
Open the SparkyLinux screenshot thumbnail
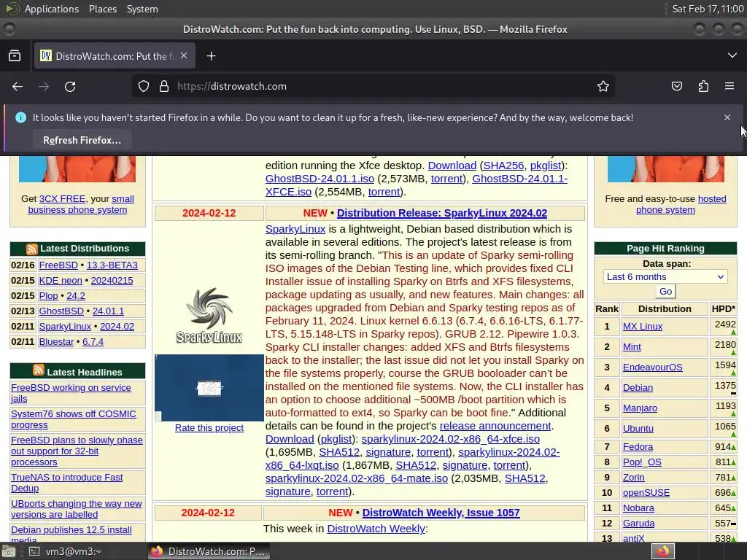209,388
